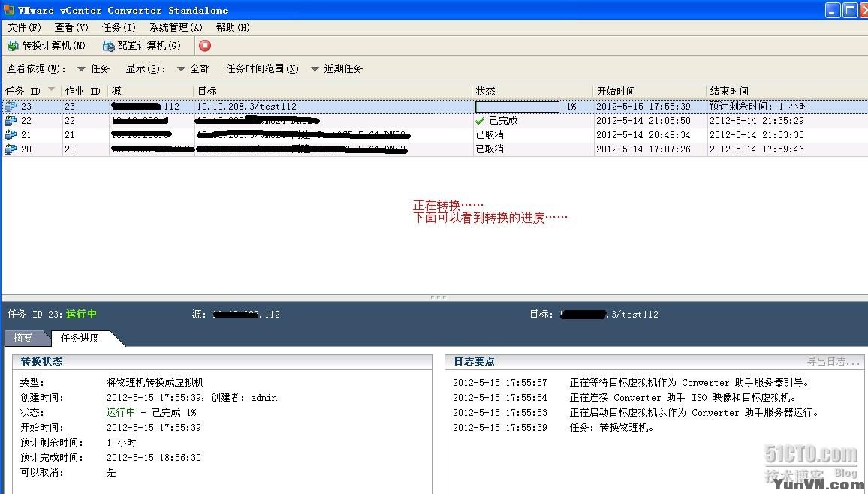868x494 pixels.
Task: Minimize the Converter window
Action: pyautogui.click(x=833, y=10)
